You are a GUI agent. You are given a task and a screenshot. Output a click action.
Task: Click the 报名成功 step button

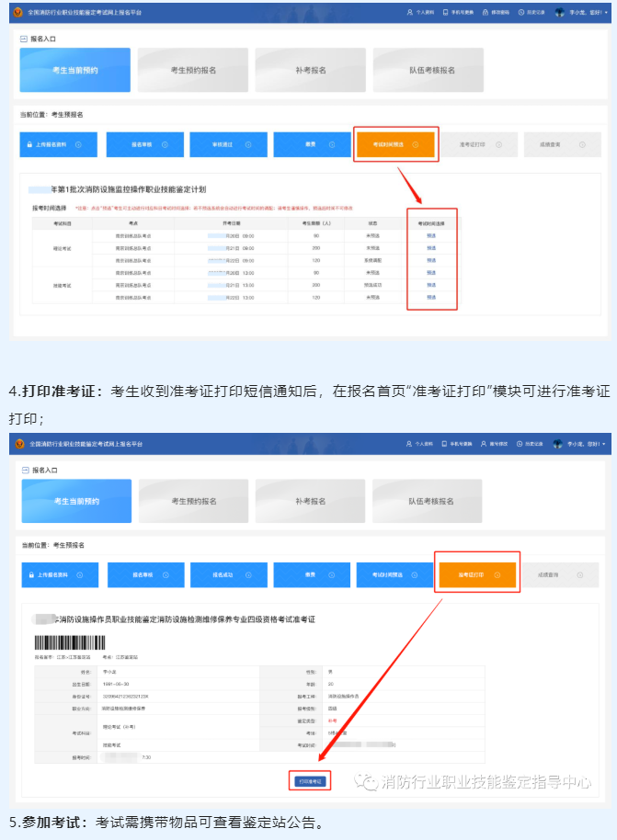[228, 575]
